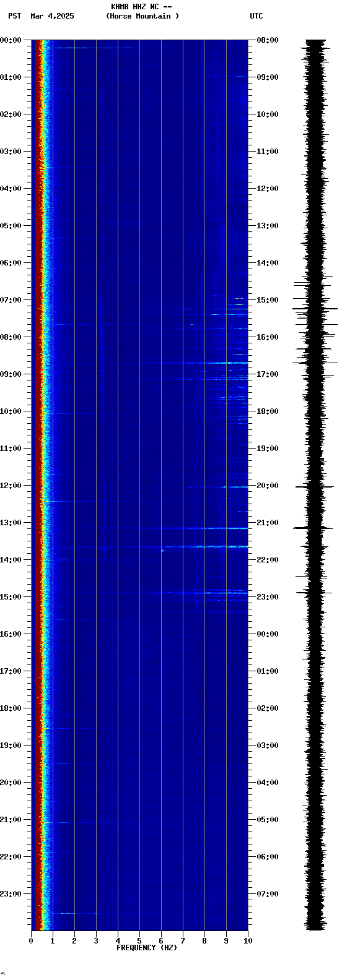The height and width of the screenshot is (980, 342).
Task: Click the bright spectrogram streak near 13:40 PST
Action: click(x=208, y=547)
